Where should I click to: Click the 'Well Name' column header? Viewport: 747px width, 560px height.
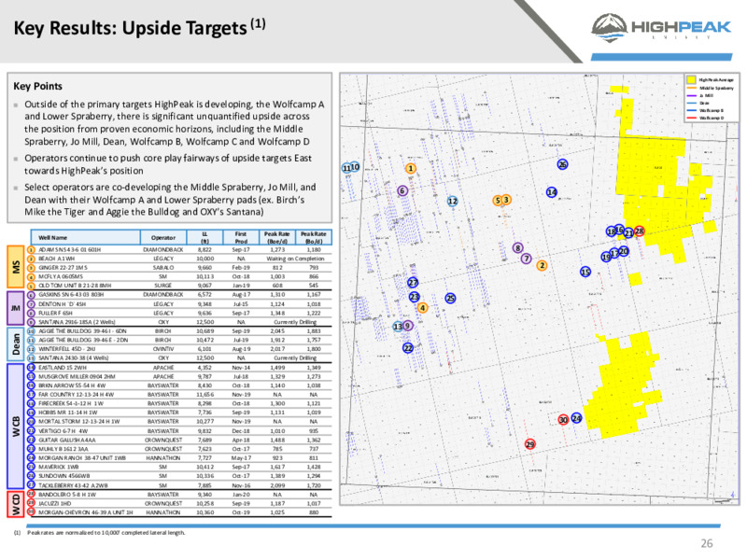point(86,237)
